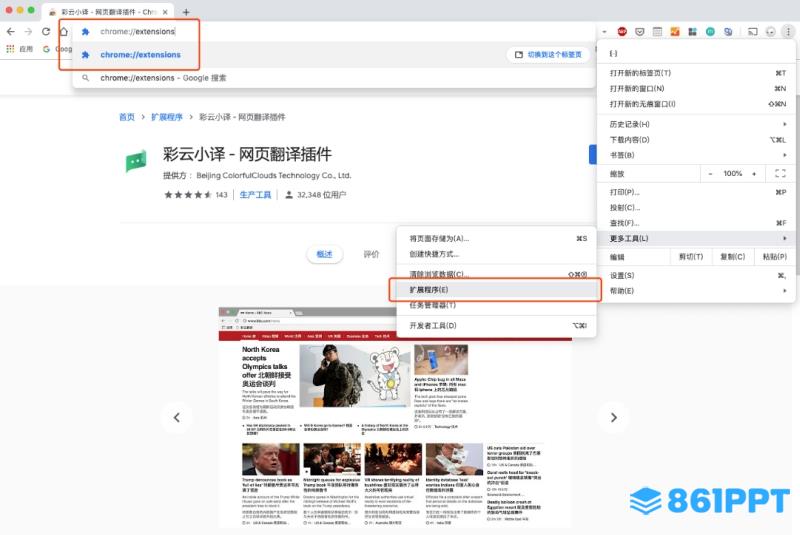
Task: Choose 投射(C)... menu item
Action: coord(697,208)
